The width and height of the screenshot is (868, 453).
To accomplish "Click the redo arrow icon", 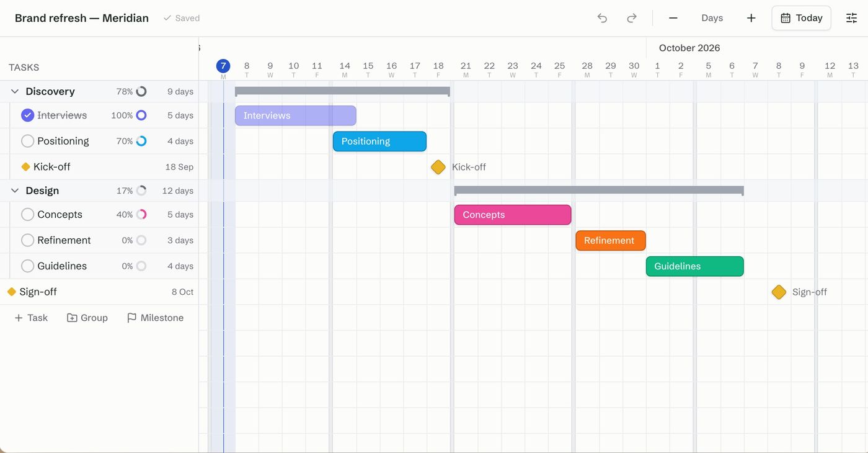I will pos(632,18).
